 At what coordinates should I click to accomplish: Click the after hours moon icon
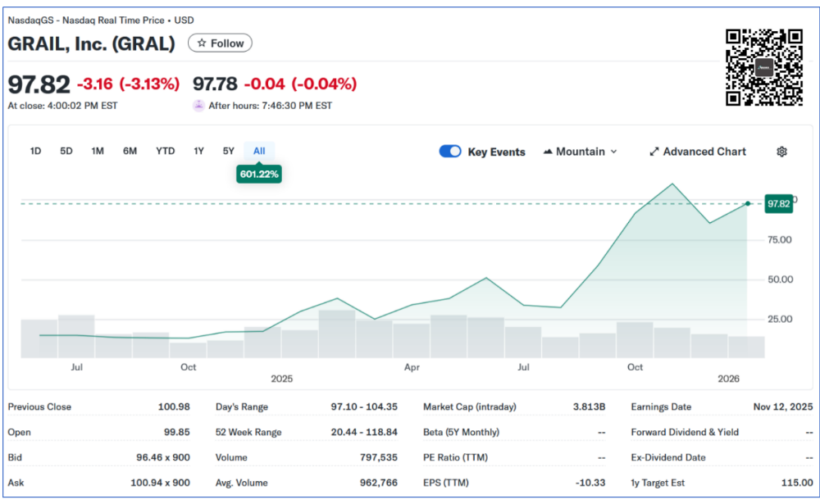coord(198,106)
